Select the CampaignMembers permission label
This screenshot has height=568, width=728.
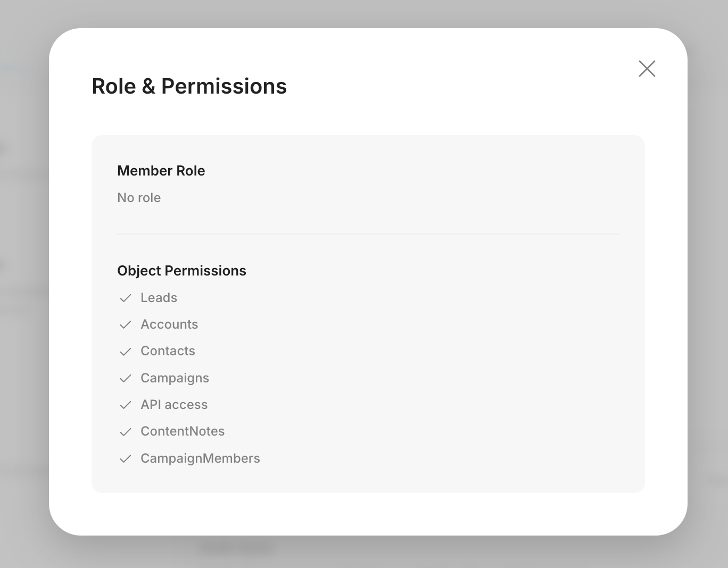200,458
